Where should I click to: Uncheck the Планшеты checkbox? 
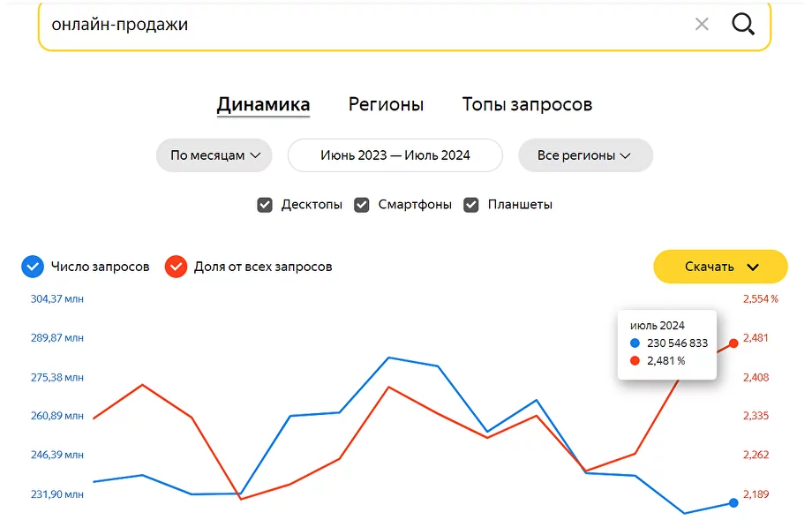coord(470,205)
